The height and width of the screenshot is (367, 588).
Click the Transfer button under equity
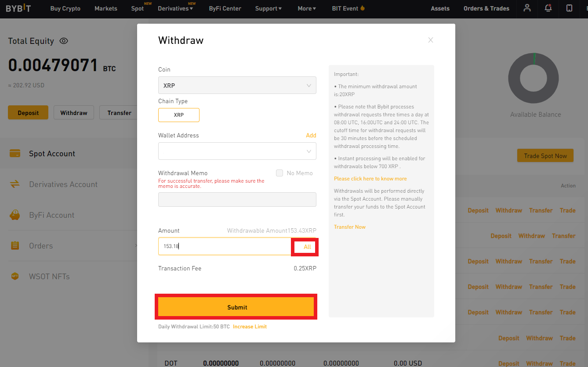119,113
